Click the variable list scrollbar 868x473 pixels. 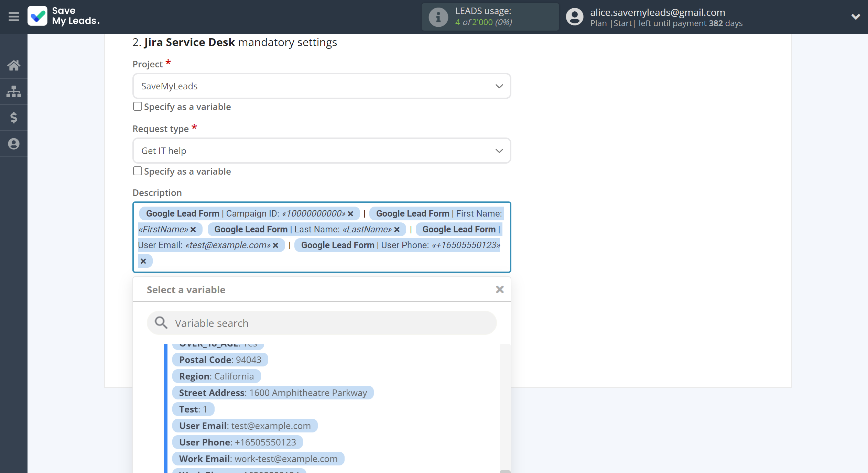505,408
